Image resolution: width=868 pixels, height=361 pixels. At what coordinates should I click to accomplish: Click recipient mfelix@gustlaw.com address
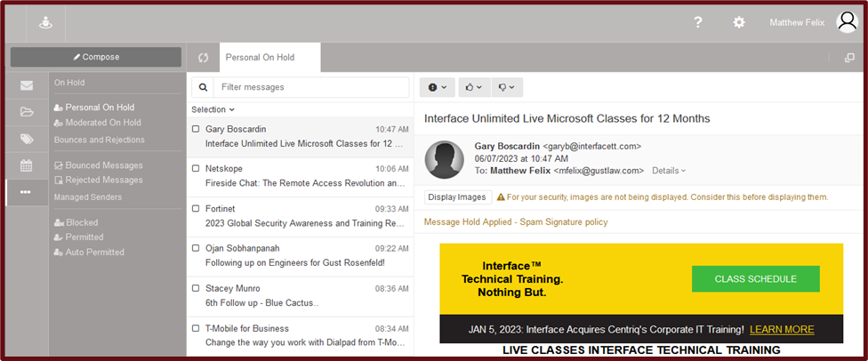pos(599,171)
